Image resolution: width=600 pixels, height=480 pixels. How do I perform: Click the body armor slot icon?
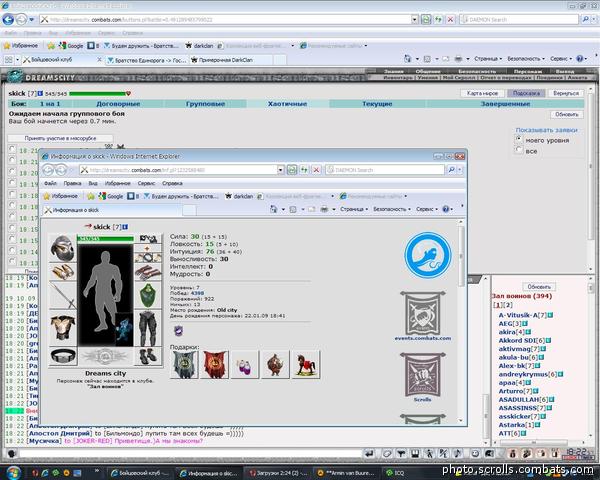click(x=63, y=328)
